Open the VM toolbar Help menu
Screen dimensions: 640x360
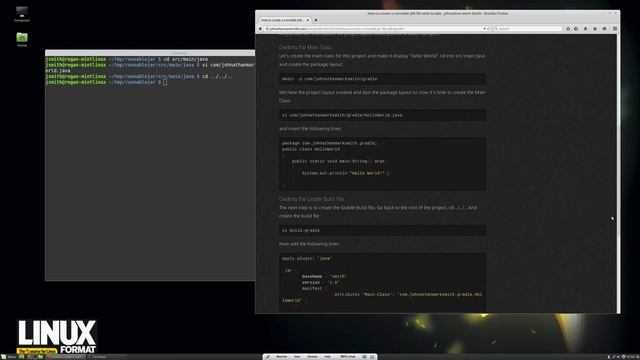327,357
